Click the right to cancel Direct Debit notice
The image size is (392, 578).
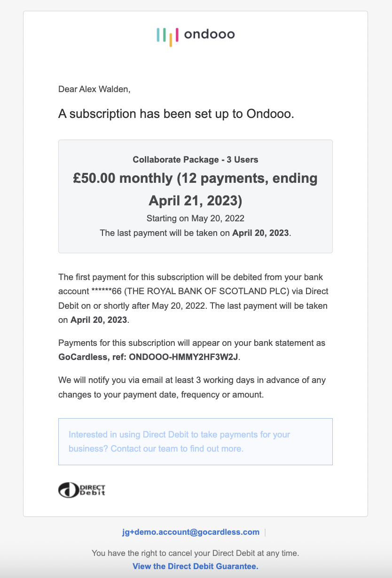tap(195, 553)
